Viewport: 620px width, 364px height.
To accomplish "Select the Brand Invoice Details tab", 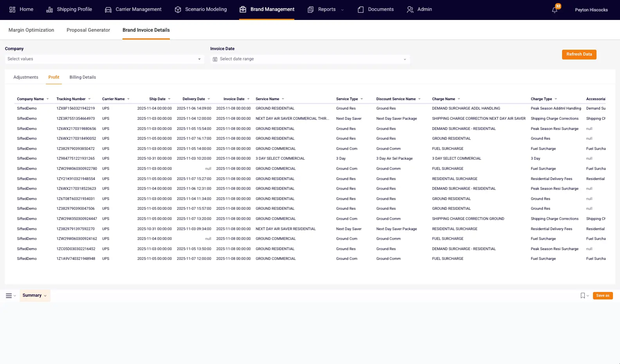I will [146, 30].
